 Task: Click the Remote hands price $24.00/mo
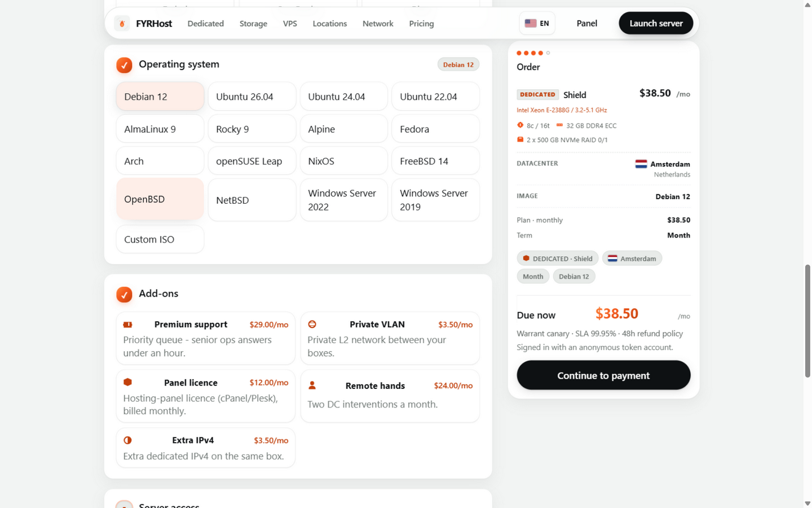pos(453,386)
